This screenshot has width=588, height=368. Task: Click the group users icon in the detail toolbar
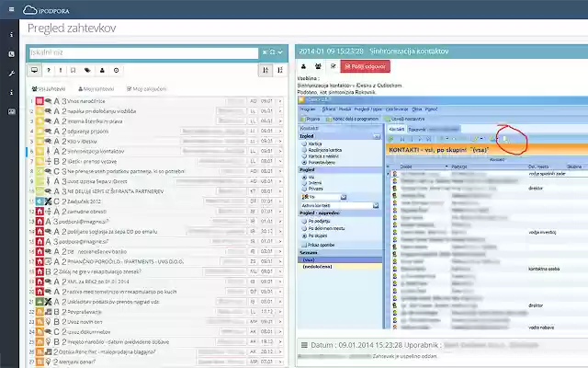[318, 66]
